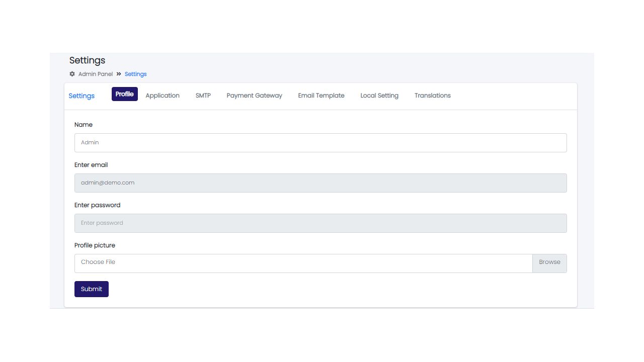644x362 pixels.
Task: Switch to the Profile tab
Action: [x=124, y=94]
